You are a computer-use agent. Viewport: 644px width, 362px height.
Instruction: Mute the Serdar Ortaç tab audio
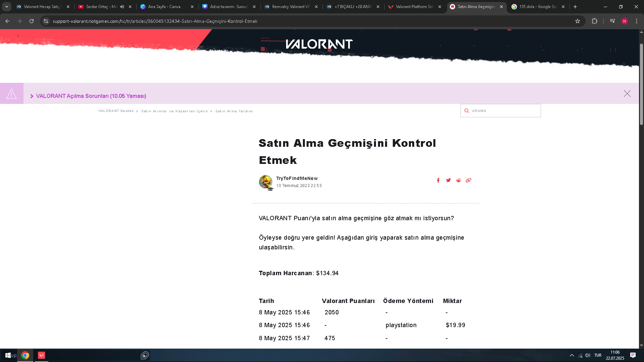pyautogui.click(x=122, y=7)
